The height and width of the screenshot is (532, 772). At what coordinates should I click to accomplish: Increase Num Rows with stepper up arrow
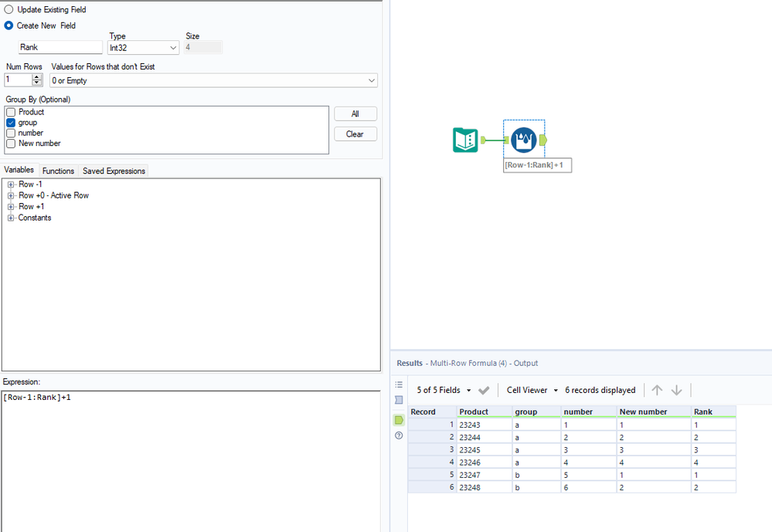click(x=37, y=77)
